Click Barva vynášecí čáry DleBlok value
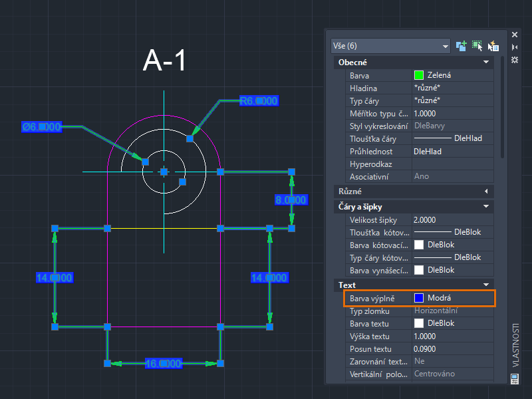 point(453,270)
